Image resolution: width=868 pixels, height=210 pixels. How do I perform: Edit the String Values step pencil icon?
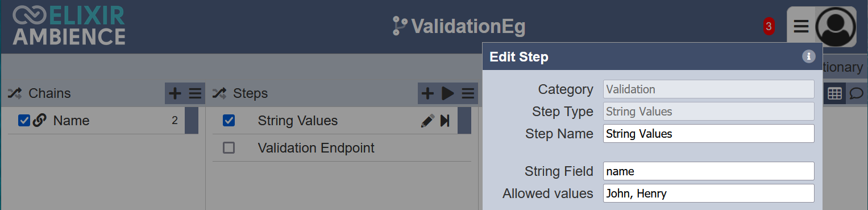[427, 121]
